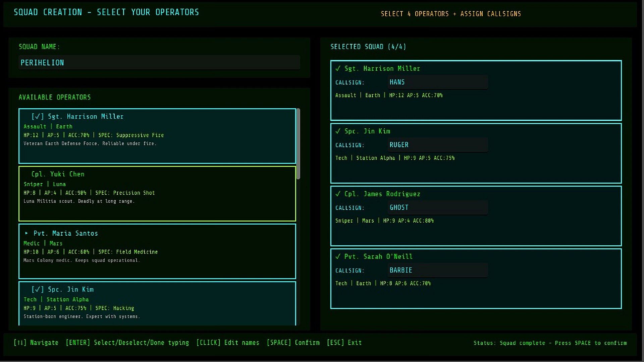Click checkmark icon beside Spc. Jin Kim in squad
The image size is (644, 362).
click(x=338, y=131)
